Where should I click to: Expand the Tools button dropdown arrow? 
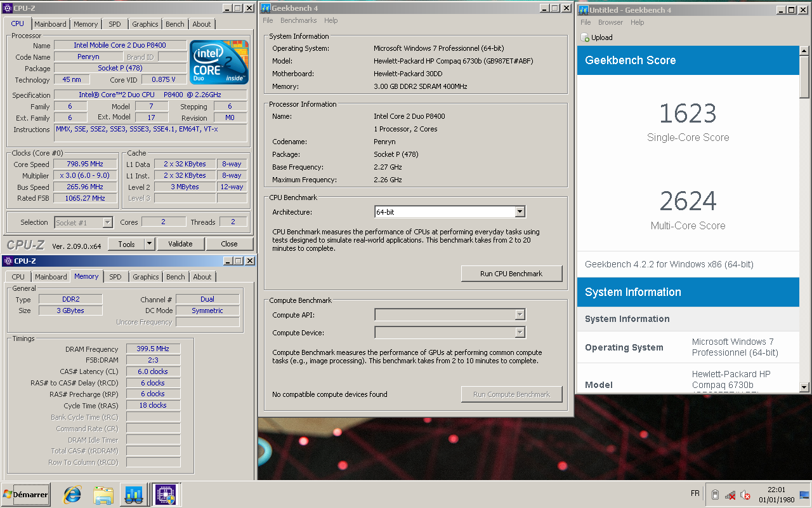coord(149,244)
